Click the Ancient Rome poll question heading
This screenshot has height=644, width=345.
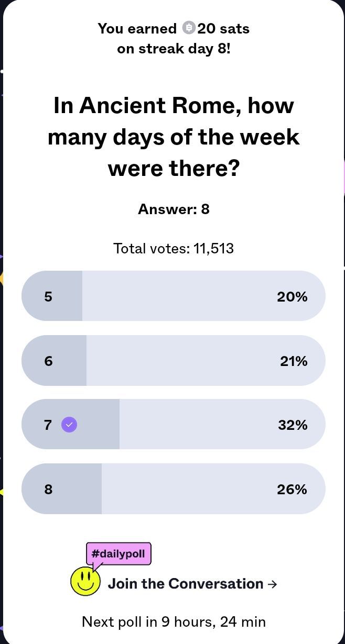pos(174,137)
